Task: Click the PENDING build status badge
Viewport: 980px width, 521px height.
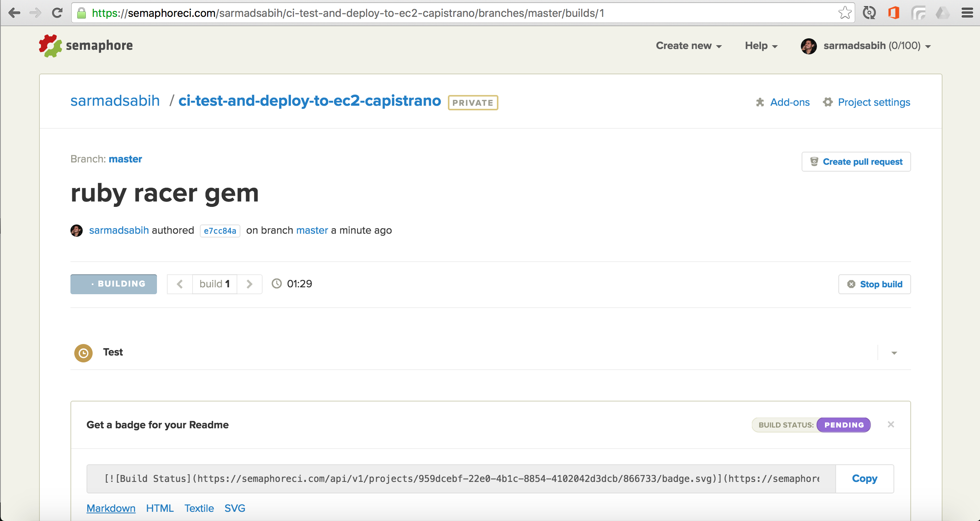Action: click(x=841, y=425)
